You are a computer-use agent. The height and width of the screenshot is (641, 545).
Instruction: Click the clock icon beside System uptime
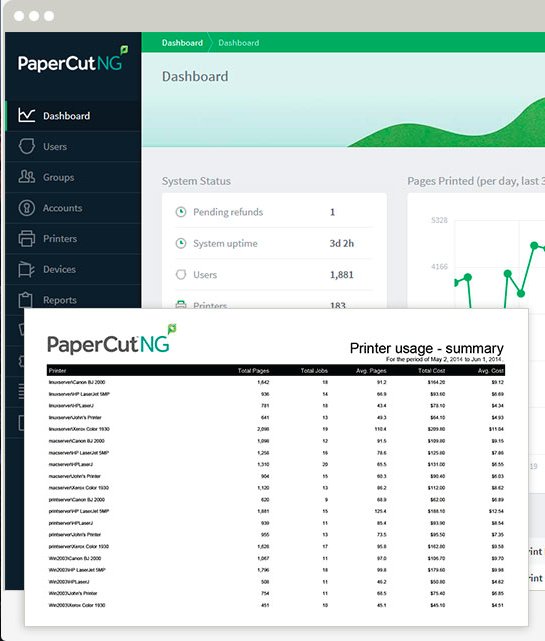click(181, 243)
